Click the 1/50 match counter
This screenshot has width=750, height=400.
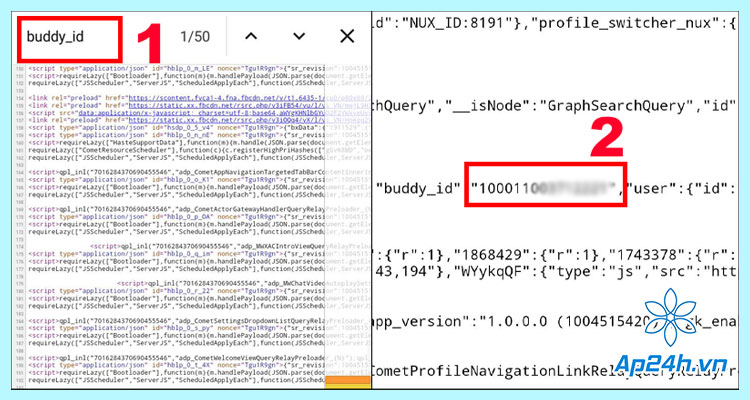195,36
